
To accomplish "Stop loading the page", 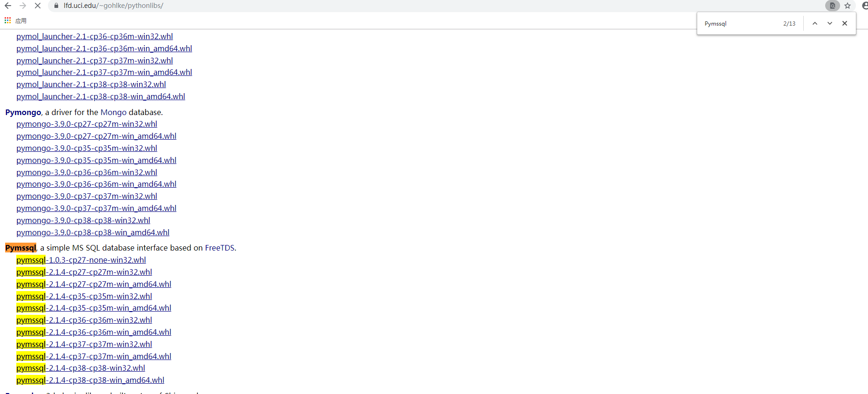I will (x=38, y=6).
